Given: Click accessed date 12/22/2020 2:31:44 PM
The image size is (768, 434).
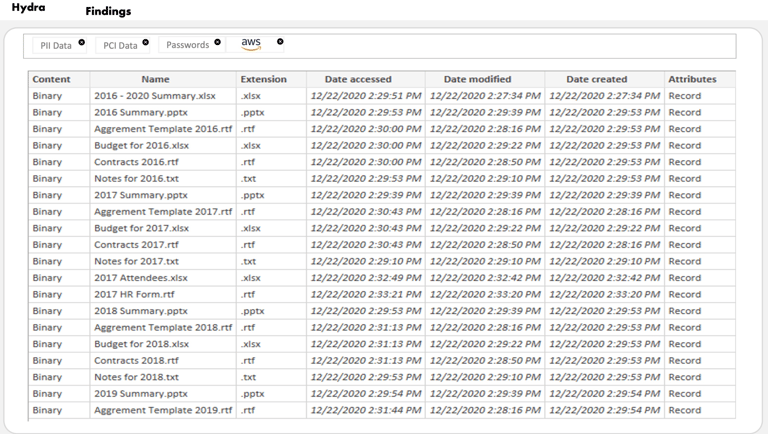Looking at the screenshot, I should tap(366, 410).
